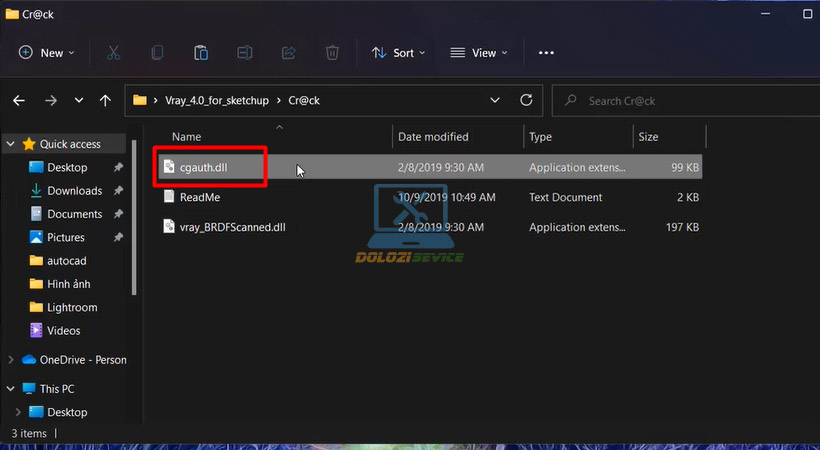Click the Name column header

[x=187, y=137]
